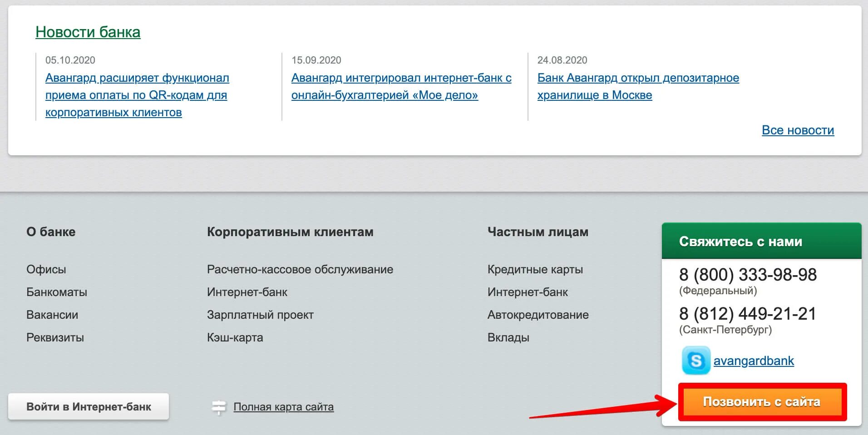This screenshot has height=435, width=868.
Task: Open the Вклады link
Action: (x=508, y=337)
